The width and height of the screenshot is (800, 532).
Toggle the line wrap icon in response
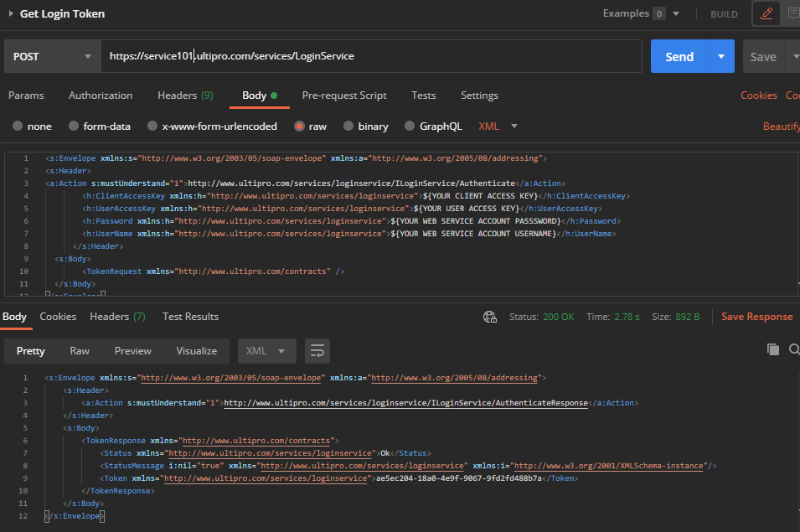(x=317, y=351)
